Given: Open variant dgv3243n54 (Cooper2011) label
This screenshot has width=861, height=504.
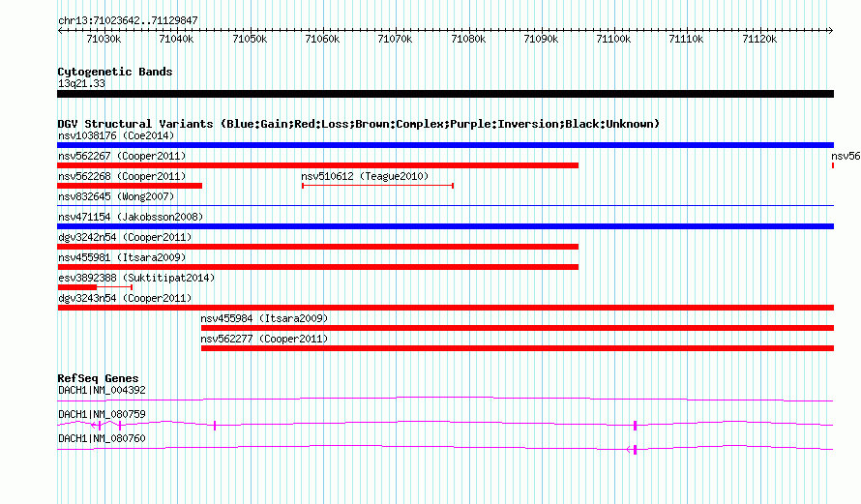Looking at the screenshot, I should (125, 298).
